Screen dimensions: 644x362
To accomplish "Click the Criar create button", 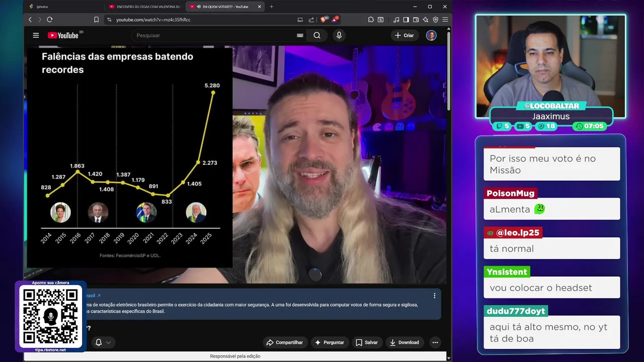I will 404,35.
